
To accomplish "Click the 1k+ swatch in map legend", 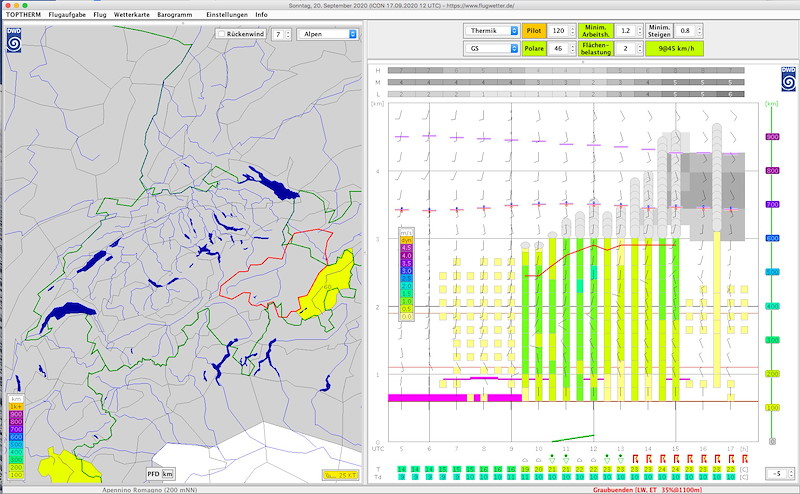I will [16, 407].
